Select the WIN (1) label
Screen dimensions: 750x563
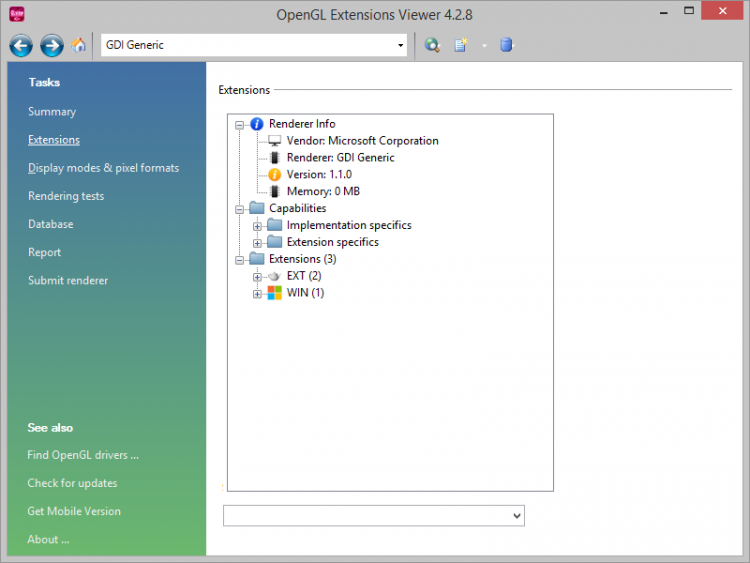(305, 293)
